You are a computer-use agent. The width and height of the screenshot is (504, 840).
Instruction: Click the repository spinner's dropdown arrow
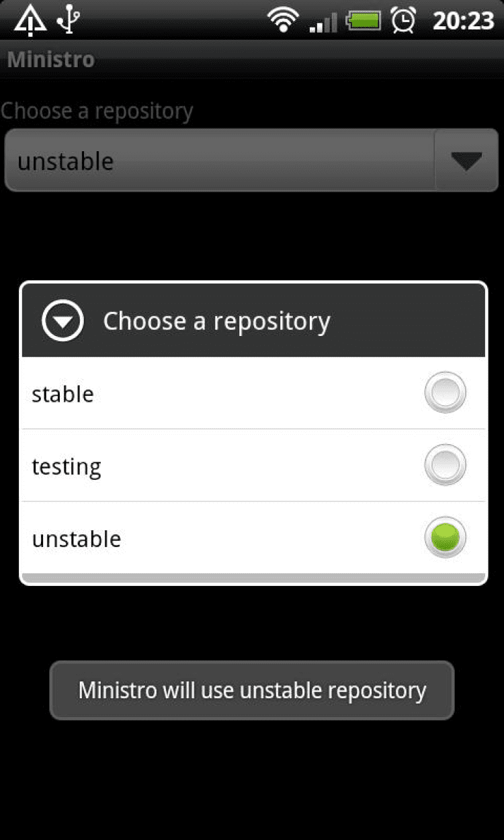click(466, 161)
